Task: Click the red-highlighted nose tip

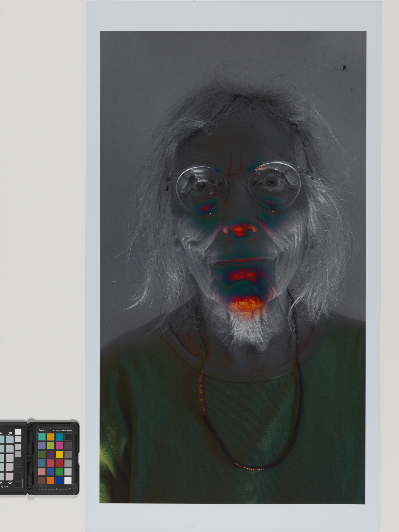Action: coord(240,230)
